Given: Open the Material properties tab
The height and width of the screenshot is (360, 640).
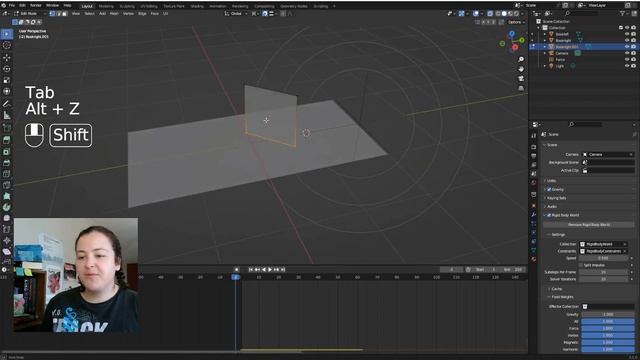Looking at the screenshot, I should click(x=533, y=259).
